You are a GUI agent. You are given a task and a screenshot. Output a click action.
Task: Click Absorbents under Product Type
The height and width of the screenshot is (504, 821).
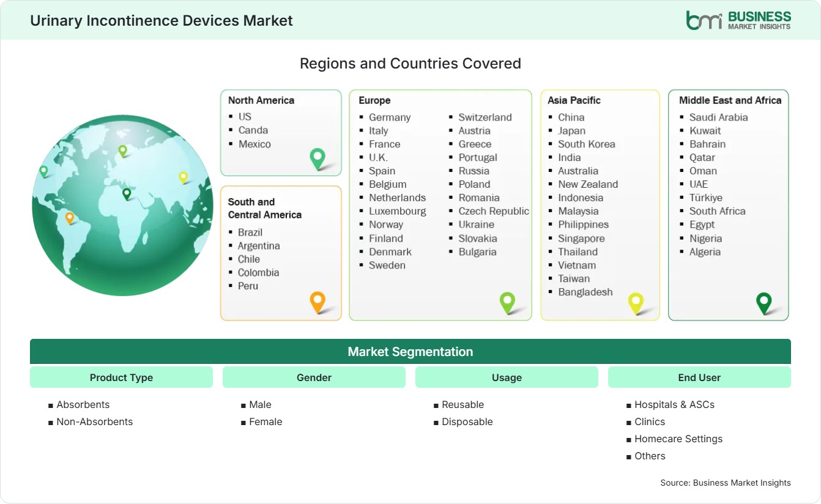click(x=83, y=404)
